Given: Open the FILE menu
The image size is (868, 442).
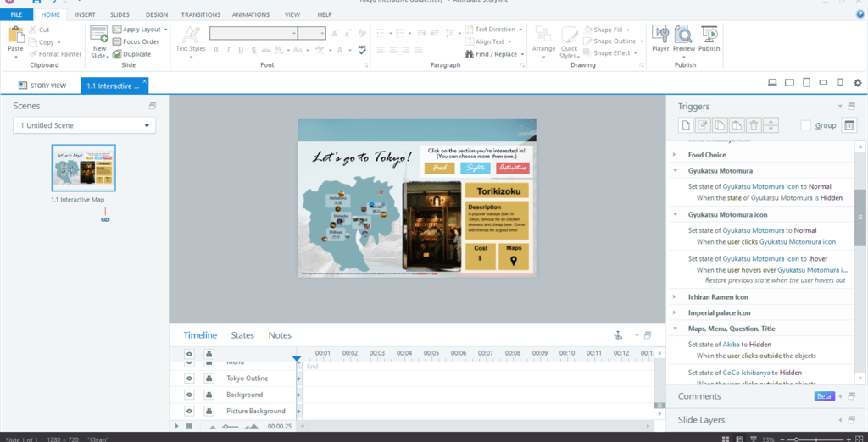Looking at the screenshot, I should pyautogui.click(x=16, y=14).
